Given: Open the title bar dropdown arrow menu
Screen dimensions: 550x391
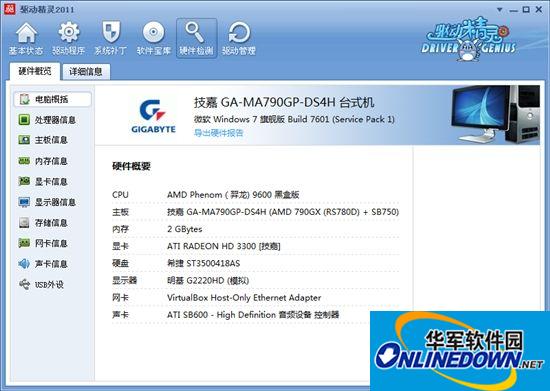Looking at the screenshot, I should pyautogui.click(x=499, y=10).
